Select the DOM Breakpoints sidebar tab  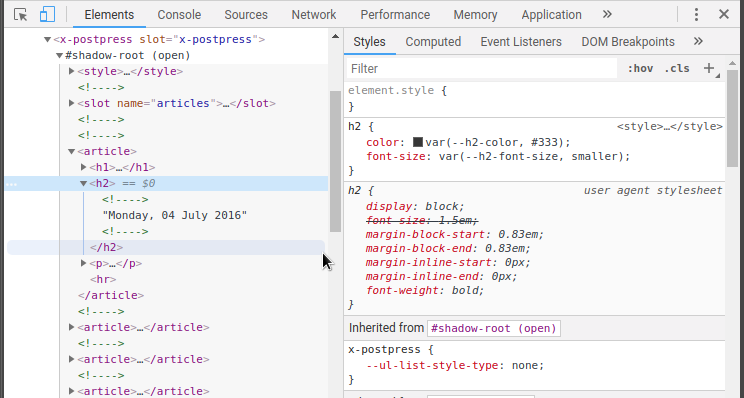[x=628, y=42]
